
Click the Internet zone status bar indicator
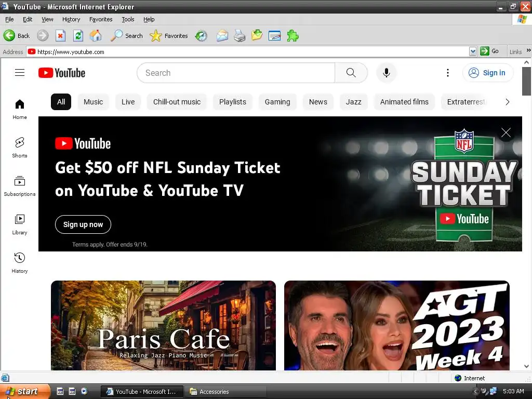pos(470,378)
